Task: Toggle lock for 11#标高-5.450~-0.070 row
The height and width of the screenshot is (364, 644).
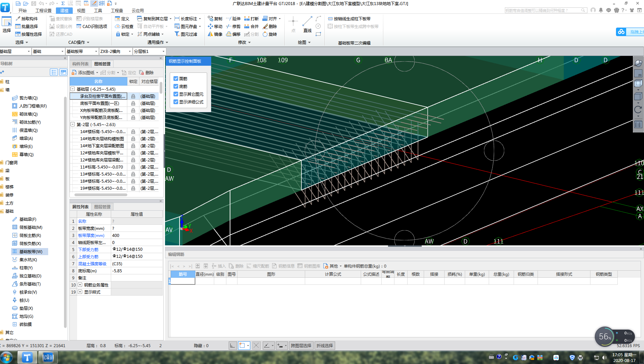Action: 133,167
